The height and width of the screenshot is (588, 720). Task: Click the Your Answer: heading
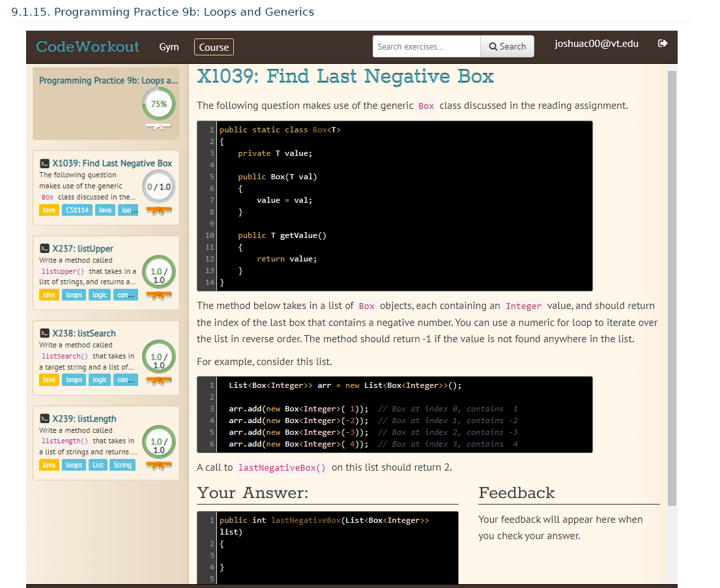tap(253, 493)
